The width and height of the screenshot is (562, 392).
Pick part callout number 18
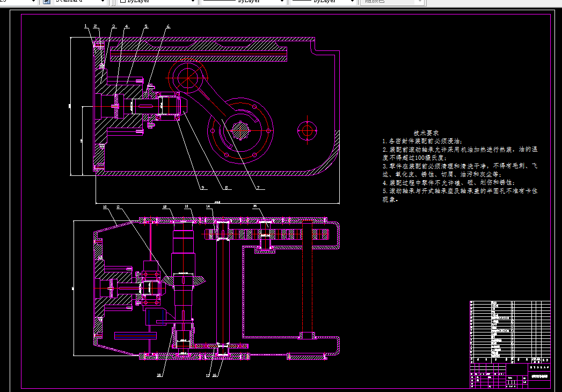point(159,375)
